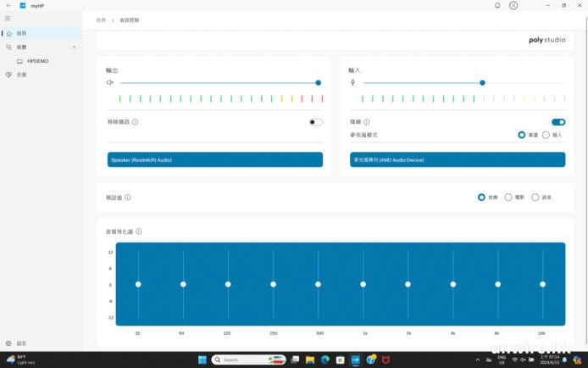The image size is (588, 368).
Task: Click the 首頁 breadcrumb link
Action: point(102,20)
